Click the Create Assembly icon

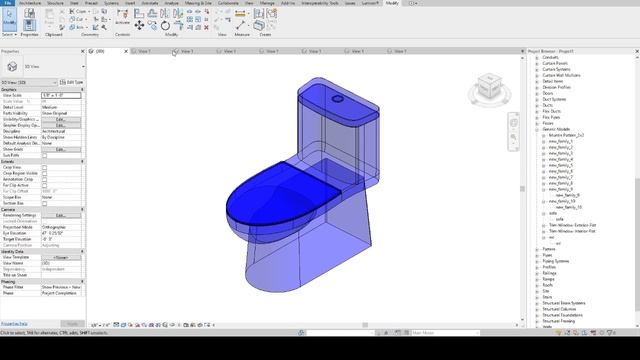(259, 13)
